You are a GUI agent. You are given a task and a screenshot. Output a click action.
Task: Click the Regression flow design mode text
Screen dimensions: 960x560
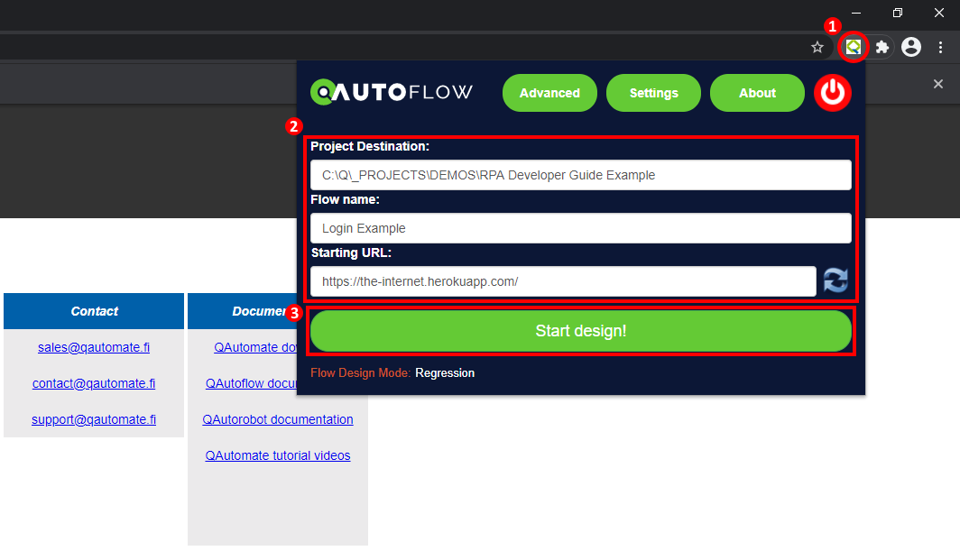[445, 372]
